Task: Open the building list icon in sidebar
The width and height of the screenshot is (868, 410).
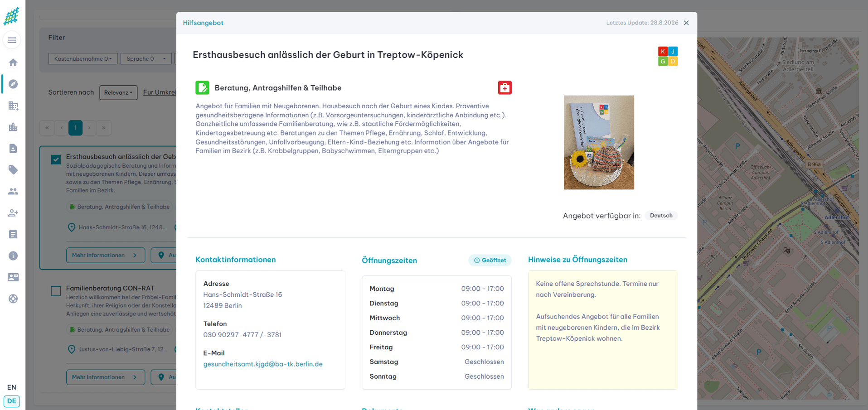Action: 13,106
